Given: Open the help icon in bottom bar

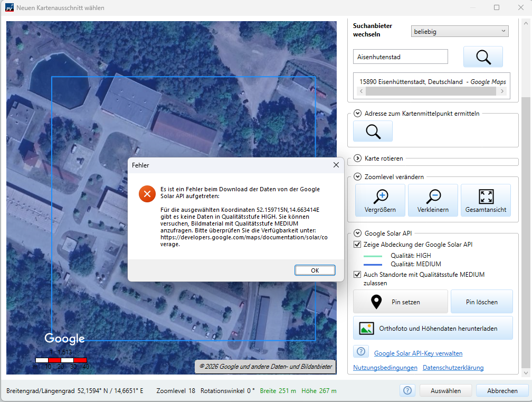Looking at the screenshot, I should [407, 390].
